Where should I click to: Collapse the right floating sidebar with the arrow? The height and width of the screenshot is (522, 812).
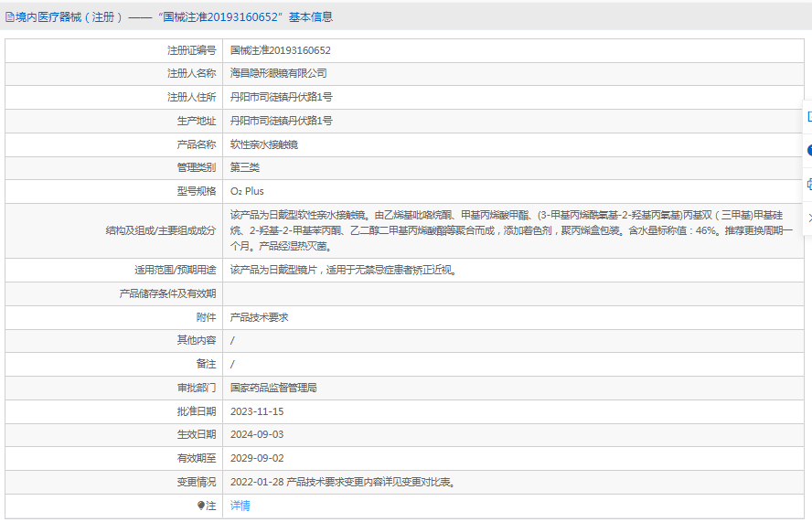(808, 217)
